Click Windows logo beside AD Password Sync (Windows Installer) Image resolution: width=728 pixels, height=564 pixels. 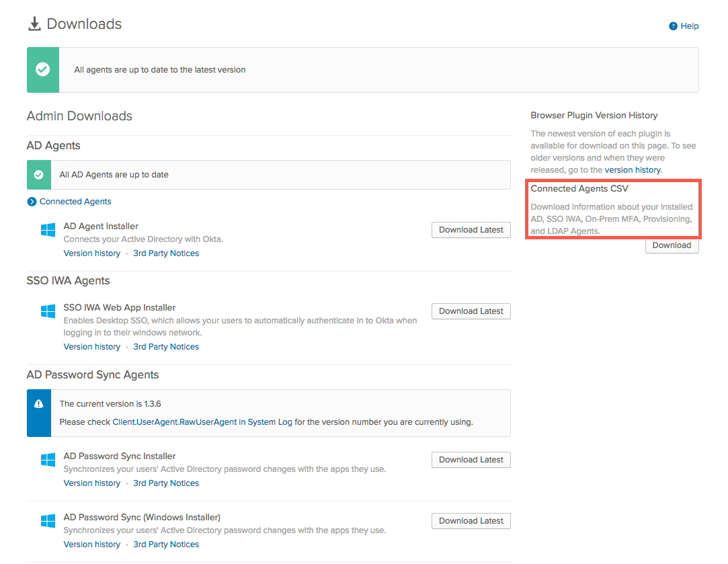tap(48, 521)
